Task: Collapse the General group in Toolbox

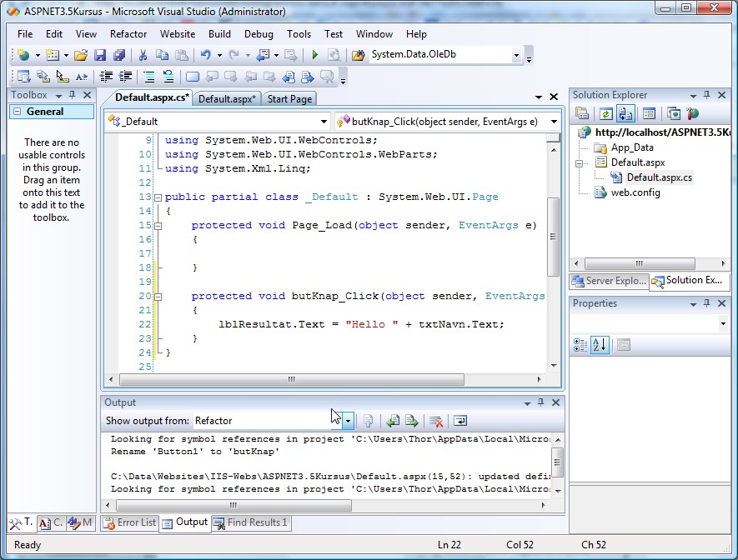Action: click(x=17, y=112)
